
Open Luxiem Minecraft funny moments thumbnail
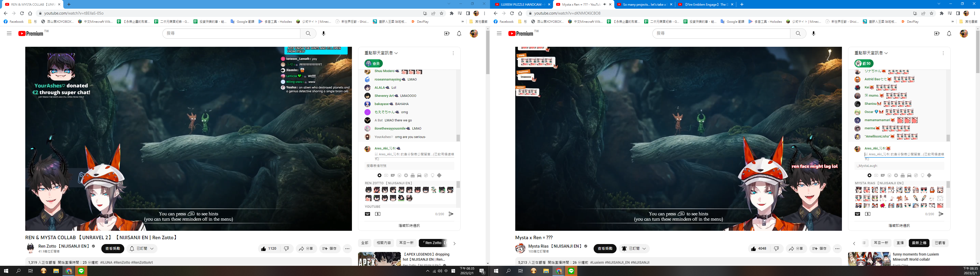point(869,259)
